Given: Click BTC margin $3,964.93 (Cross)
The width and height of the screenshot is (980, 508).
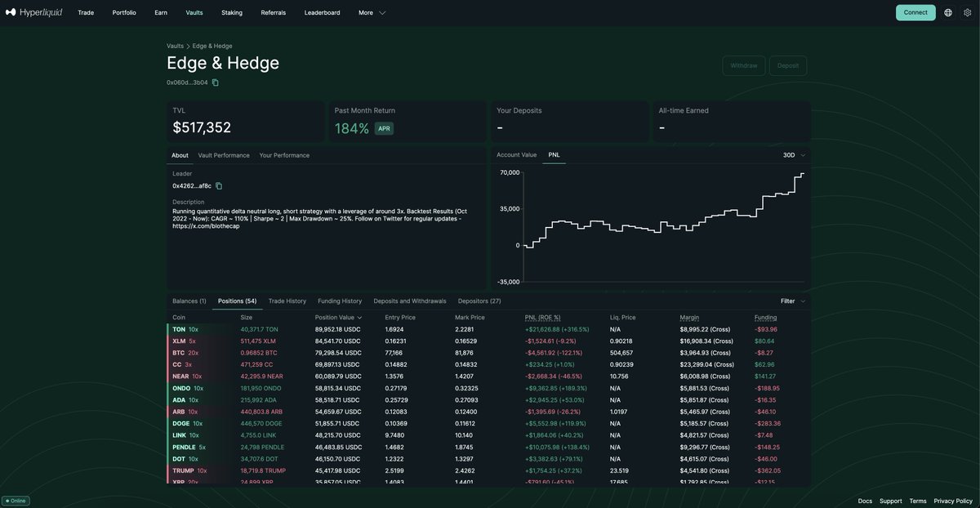Looking at the screenshot, I should (704, 353).
